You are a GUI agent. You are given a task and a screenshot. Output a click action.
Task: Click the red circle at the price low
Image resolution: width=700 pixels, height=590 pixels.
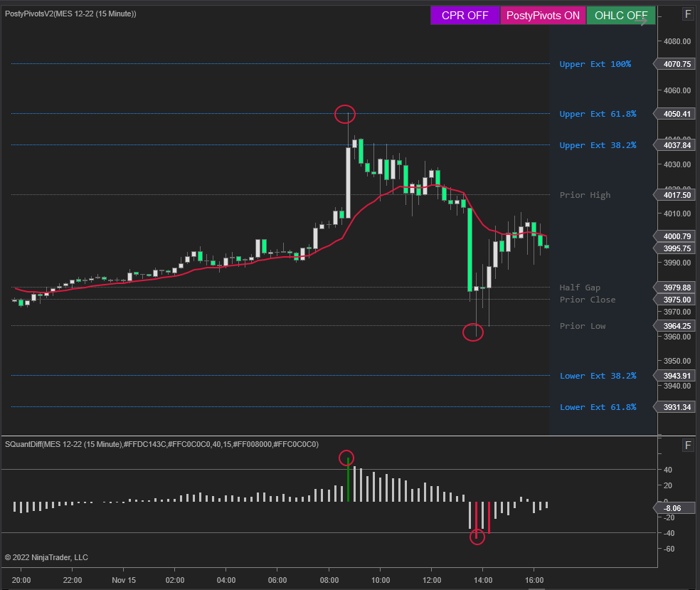(473, 332)
